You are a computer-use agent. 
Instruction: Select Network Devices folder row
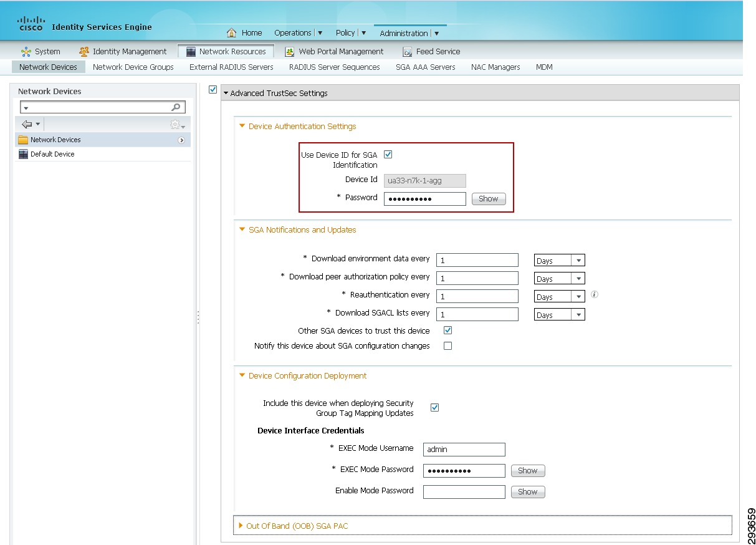[x=102, y=140]
